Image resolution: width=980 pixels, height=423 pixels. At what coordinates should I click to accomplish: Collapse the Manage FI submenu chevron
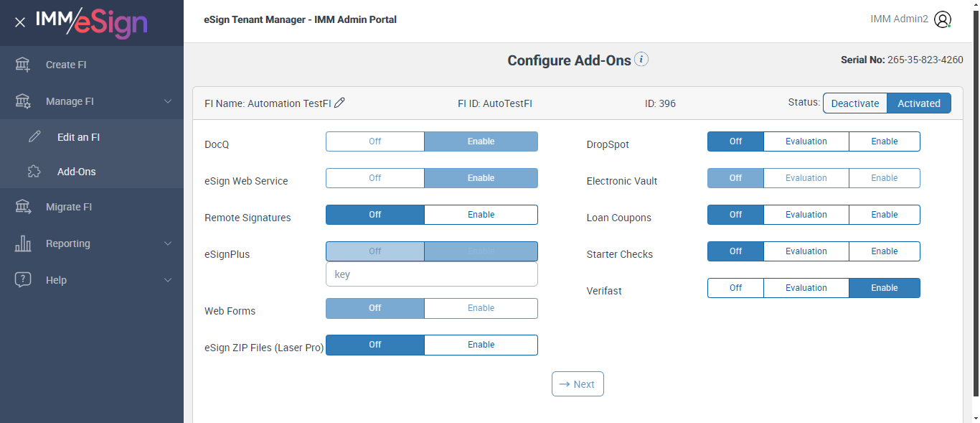point(168,101)
